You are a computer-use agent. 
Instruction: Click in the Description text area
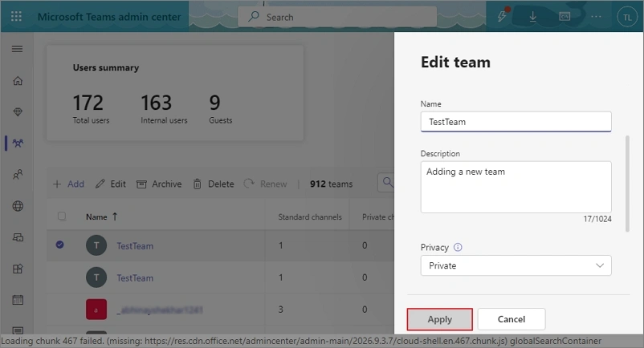click(516, 187)
